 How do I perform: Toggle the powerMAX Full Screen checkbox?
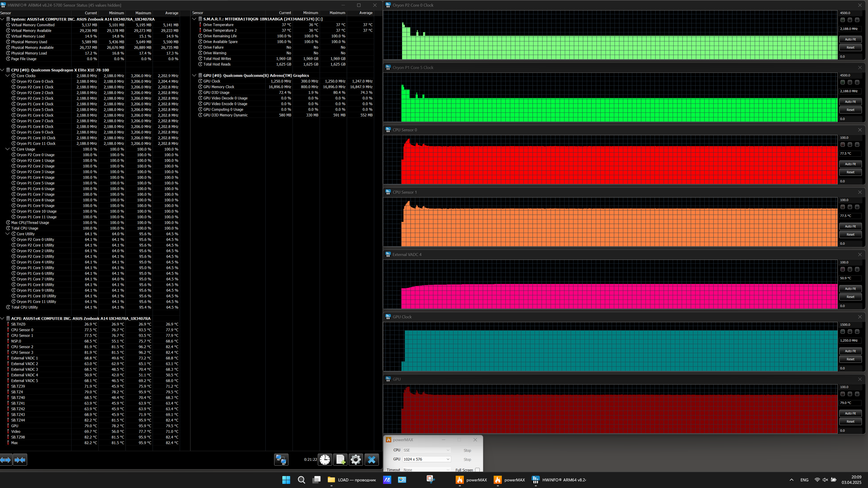[x=477, y=470]
